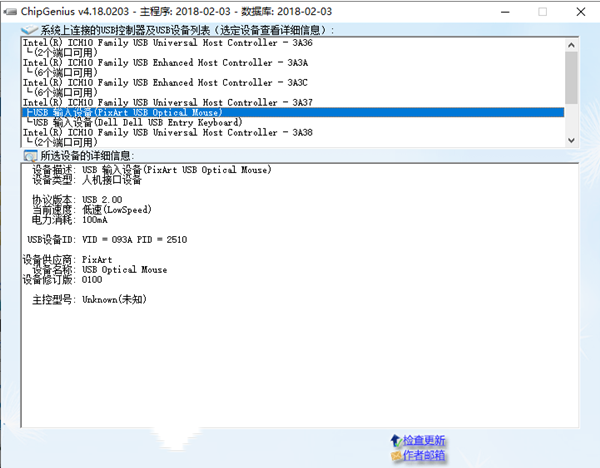
Task: Select the ICH10 Universal Host Controller 3A36 row
Action: tap(293, 42)
